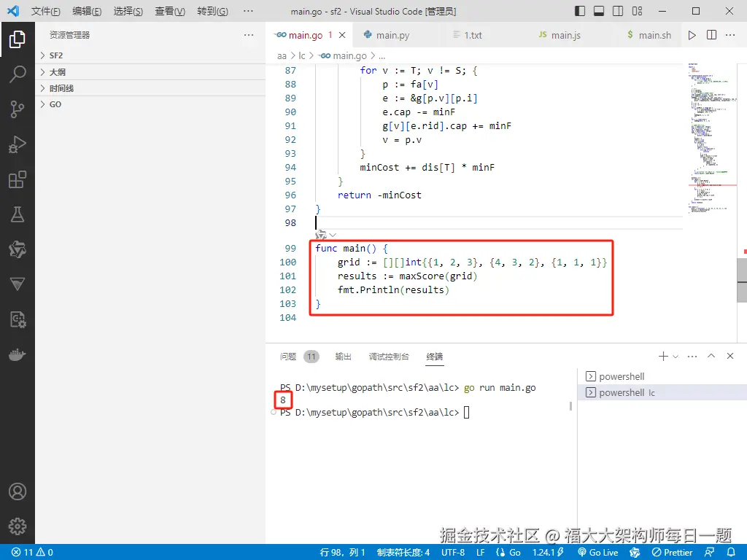Open code lens dropdown above func main
The height and width of the screenshot is (560, 747).
(333, 235)
